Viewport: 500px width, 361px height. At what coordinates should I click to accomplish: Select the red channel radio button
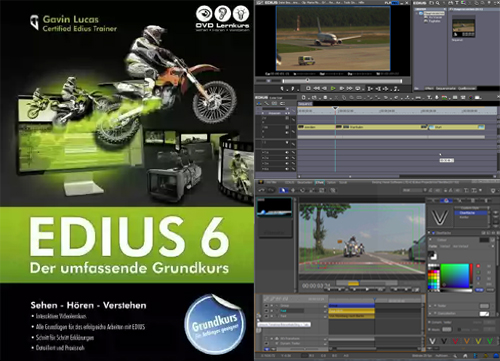pos(478,266)
